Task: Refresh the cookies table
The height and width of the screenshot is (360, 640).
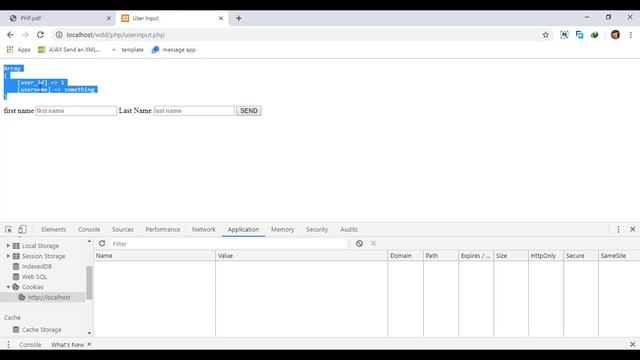Action: click(x=102, y=243)
